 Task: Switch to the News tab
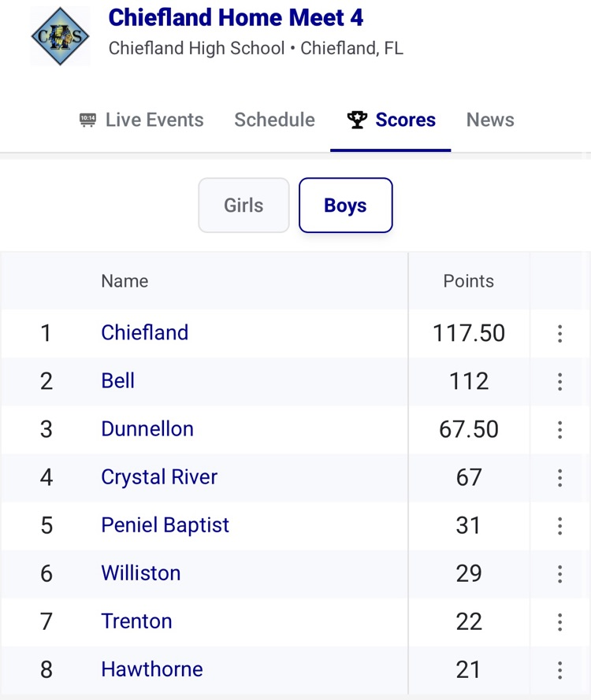pyautogui.click(x=490, y=120)
